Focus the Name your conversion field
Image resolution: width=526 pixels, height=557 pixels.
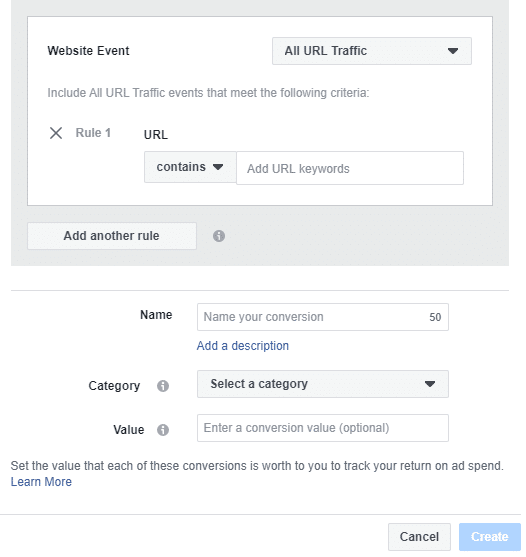[x=323, y=317]
